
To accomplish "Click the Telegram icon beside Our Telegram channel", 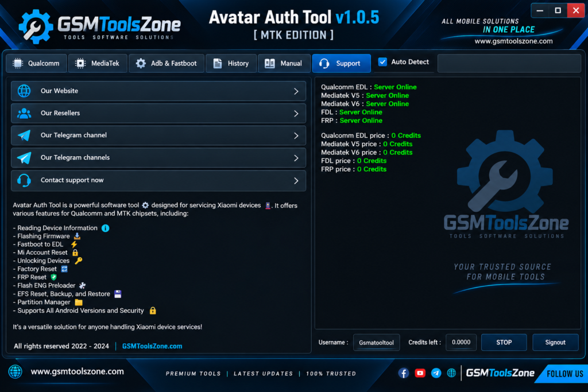I will point(24,135).
